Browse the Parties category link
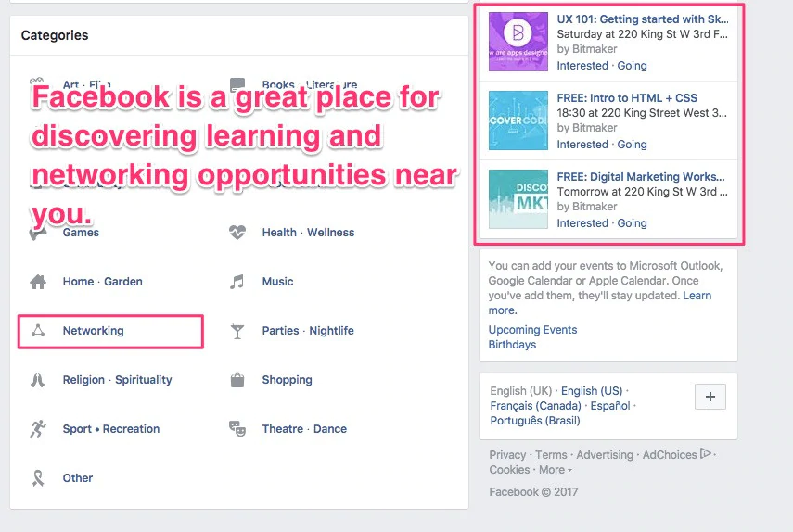Image resolution: width=793 pixels, height=532 pixels. pos(281,331)
